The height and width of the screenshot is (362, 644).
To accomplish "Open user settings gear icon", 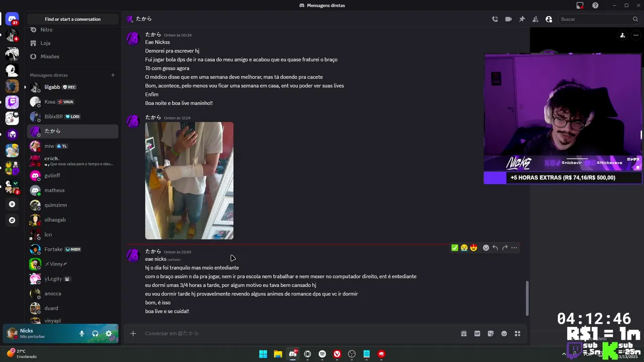I will click(x=109, y=333).
